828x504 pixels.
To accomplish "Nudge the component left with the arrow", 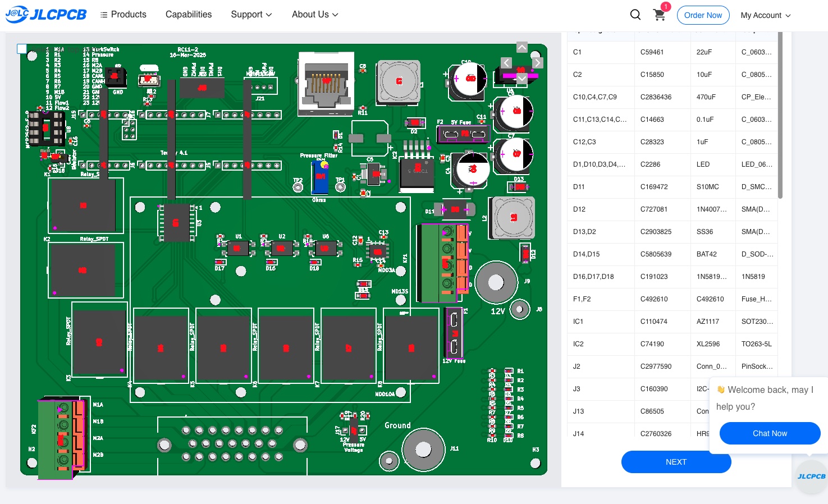I will (x=506, y=63).
